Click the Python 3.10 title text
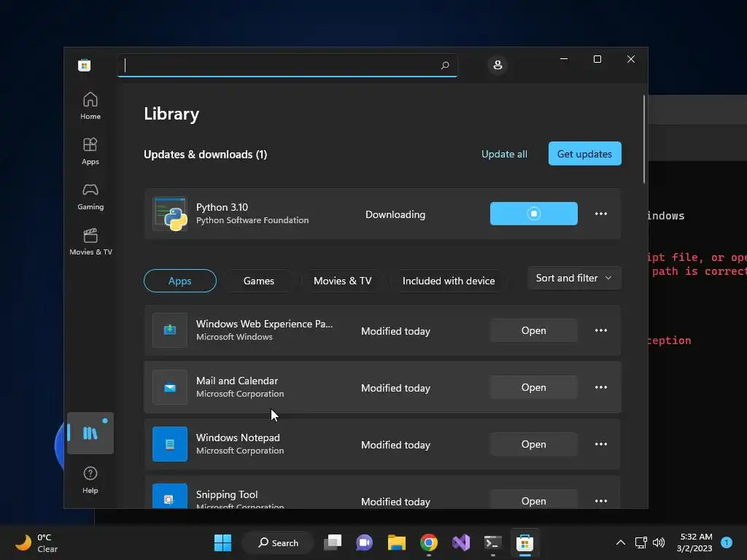The height and width of the screenshot is (560, 747). [x=222, y=207]
